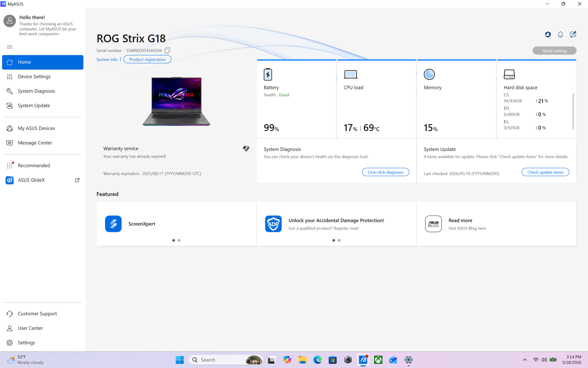Open the notifications bell
Image resolution: width=588 pixels, height=368 pixels.
pos(560,34)
